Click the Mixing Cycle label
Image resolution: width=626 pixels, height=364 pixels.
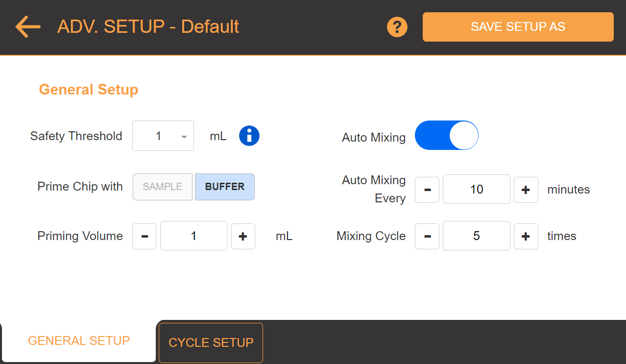[371, 236]
